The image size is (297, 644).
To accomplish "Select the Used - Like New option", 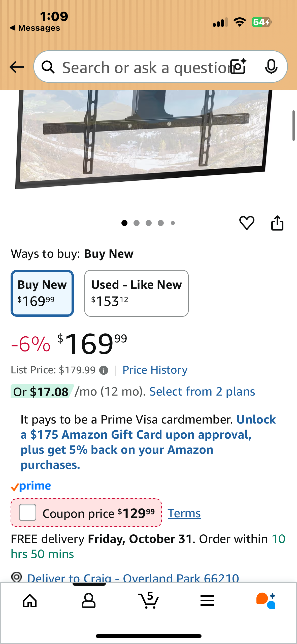I will tap(136, 293).
